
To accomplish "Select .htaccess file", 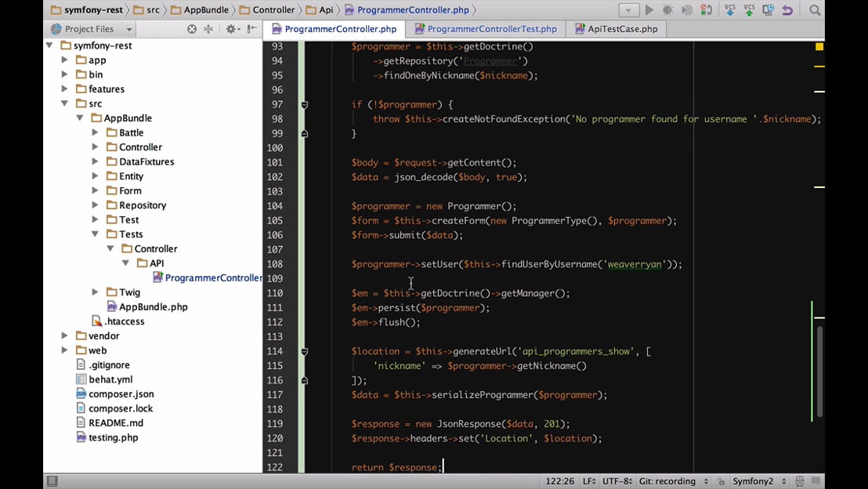I will tap(118, 321).
